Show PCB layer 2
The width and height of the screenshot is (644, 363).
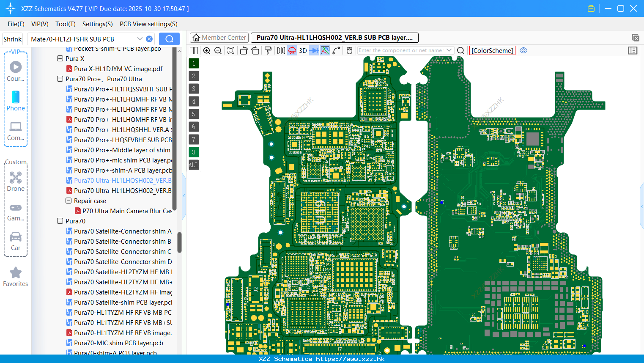[194, 76]
